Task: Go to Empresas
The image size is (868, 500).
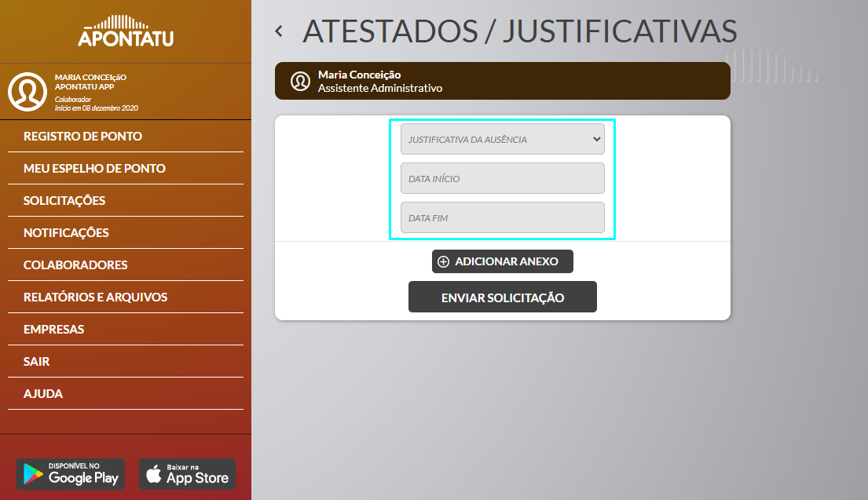Action: [x=126, y=329]
